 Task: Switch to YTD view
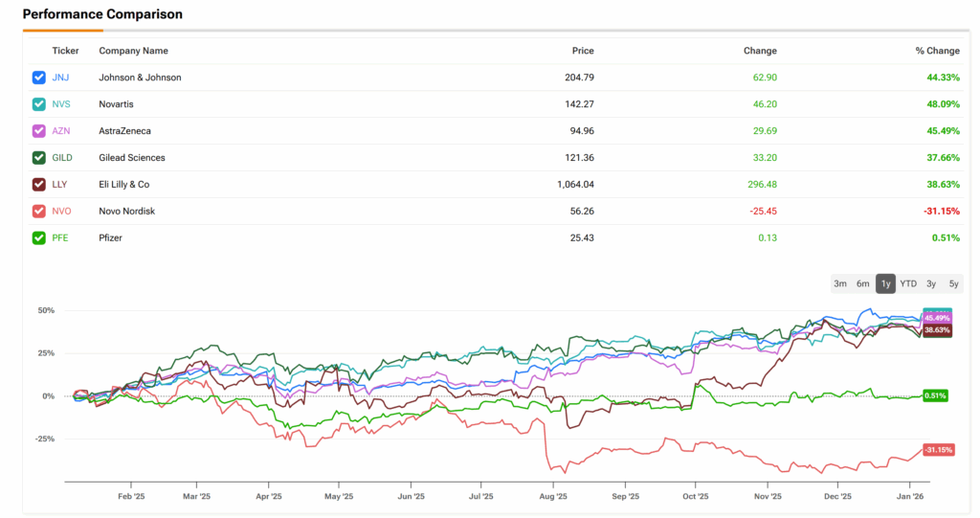click(x=908, y=283)
